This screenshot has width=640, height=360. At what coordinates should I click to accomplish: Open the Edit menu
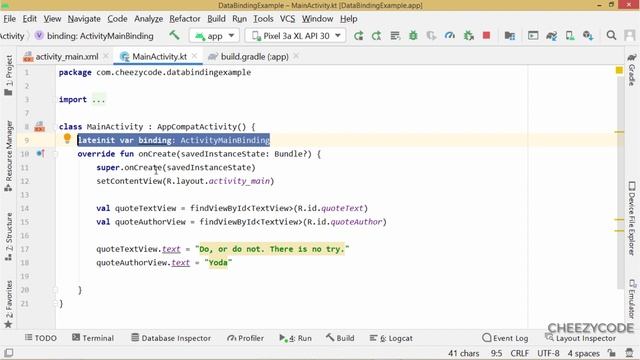29,19
